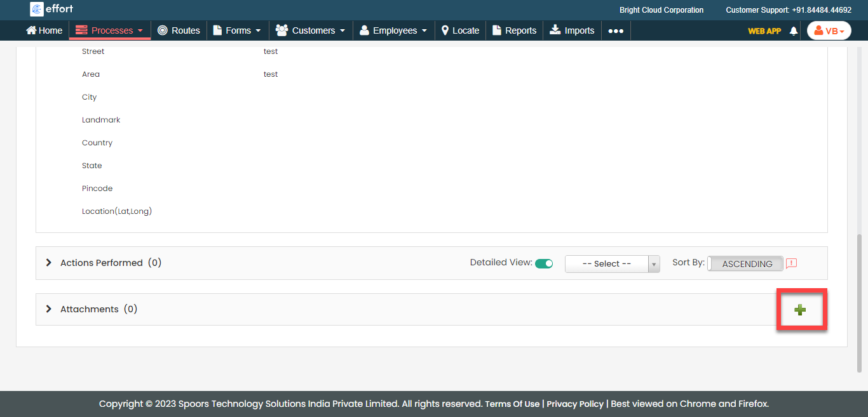Open the Employees menu

pyautogui.click(x=393, y=30)
